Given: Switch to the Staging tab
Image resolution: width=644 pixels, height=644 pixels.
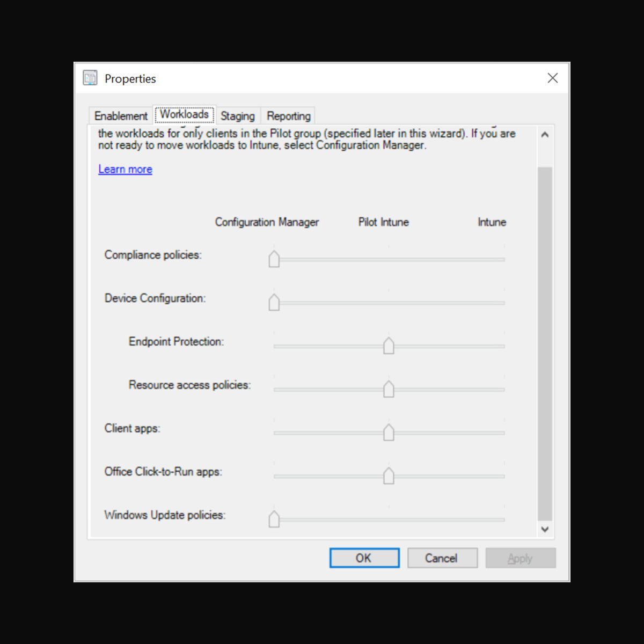Looking at the screenshot, I should [x=237, y=116].
